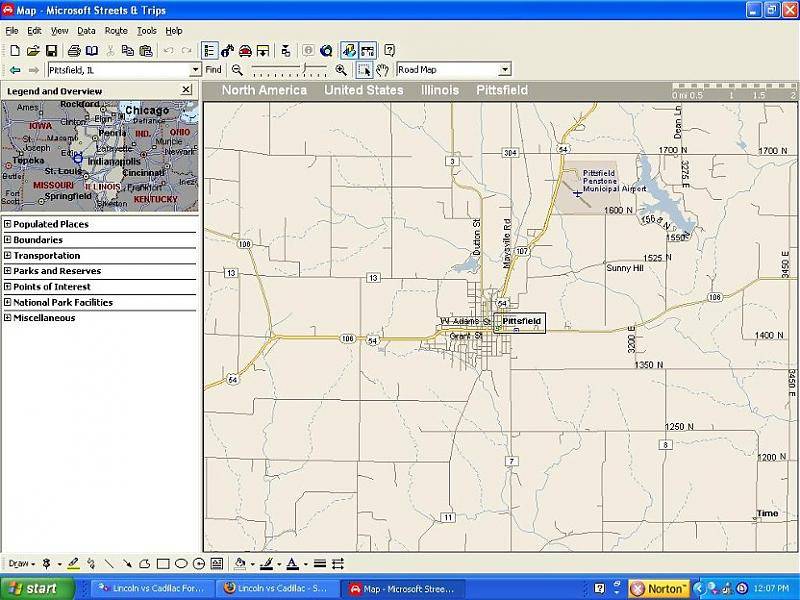Click the Find button
Image resolution: width=800 pixels, height=600 pixels.
214,70
